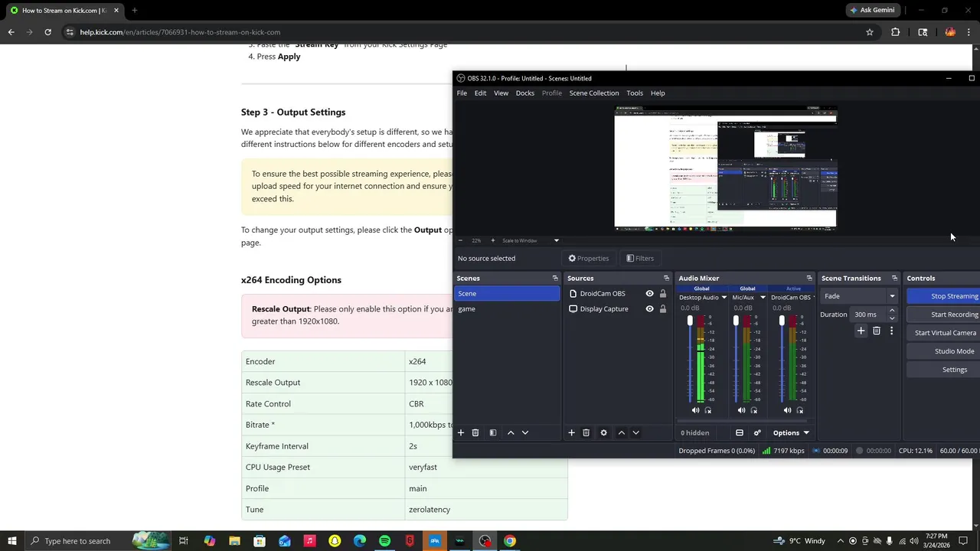The image size is (980, 551).
Task: Open Advanced Audio Properties gears icon
Action: tap(757, 433)
